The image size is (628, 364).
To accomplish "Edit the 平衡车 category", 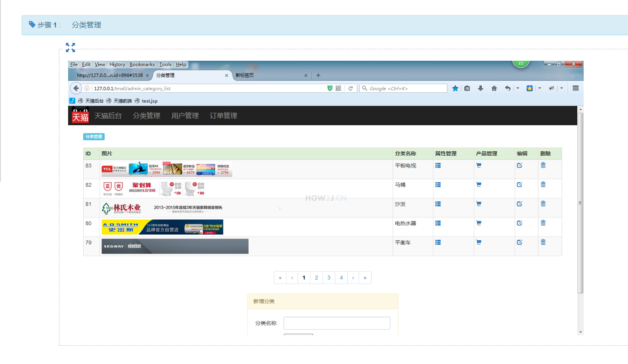I will pyautogui.click(x=519, y=242).
